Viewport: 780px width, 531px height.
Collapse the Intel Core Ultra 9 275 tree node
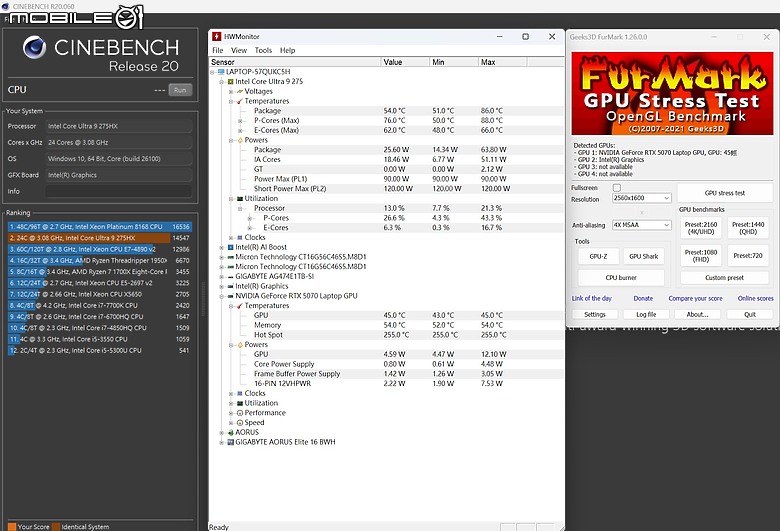point(222,82)
